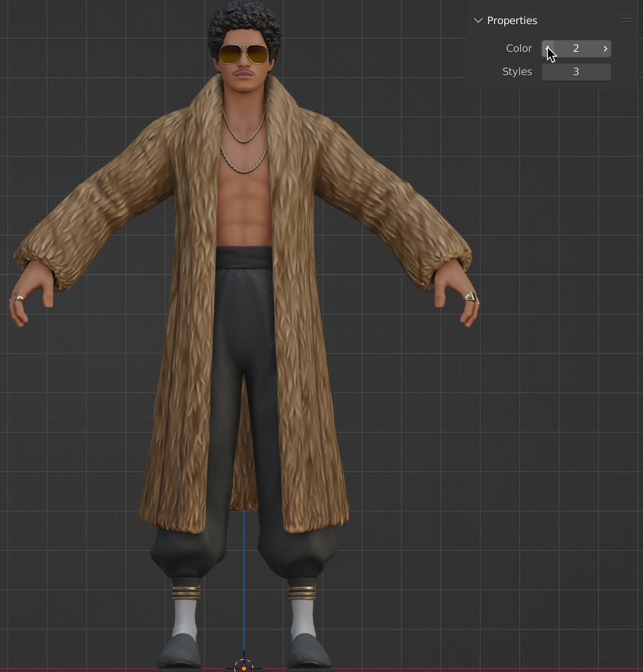
Task: Decrease the Color value with left arrow
Action: click(x=547, y=49)
